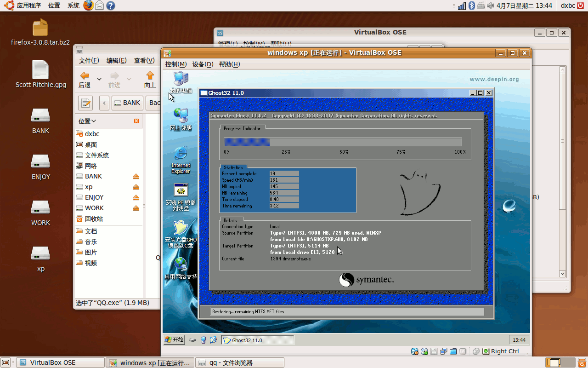The height and width of the screenshot is (368, 588).
Task: Open 安装光盘GHO镜像到C盘 icon in guest
Action: (181, 235)
